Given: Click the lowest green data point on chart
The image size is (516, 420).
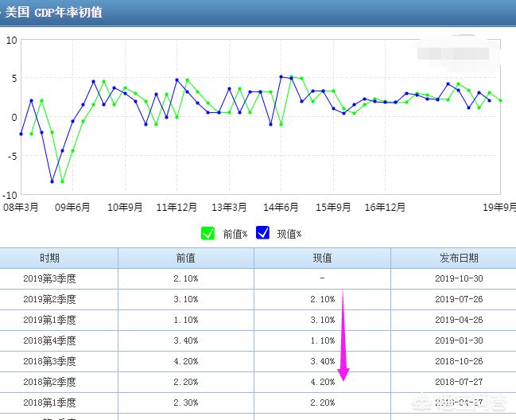Looking at the screenshot, I should pyautogui.click(x=63, y=182).
